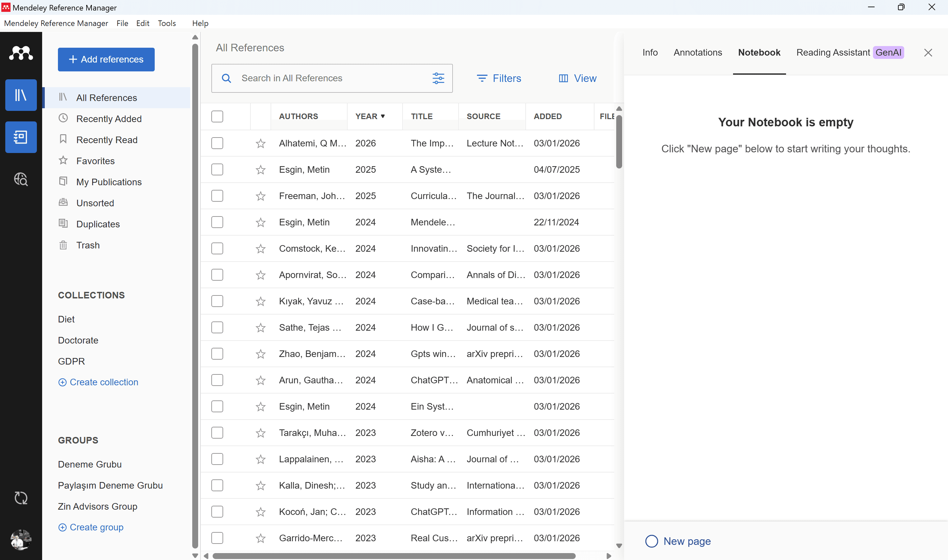Viewport: 948px width, 560px height.
Task: Click the Mendeley logo in the sidebar
Action: point(21,53)
